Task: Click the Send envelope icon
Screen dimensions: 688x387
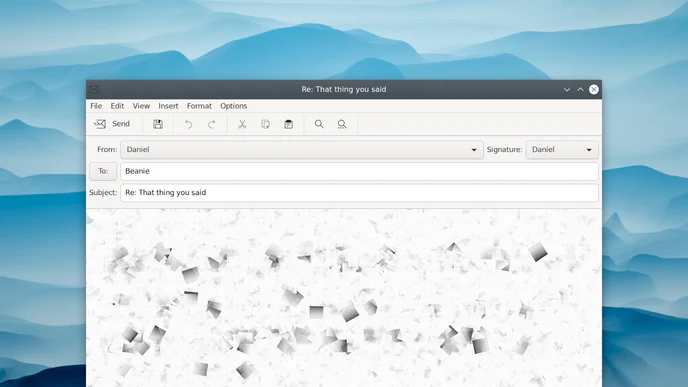Action: pyautogui.click(x=100, y=124)
